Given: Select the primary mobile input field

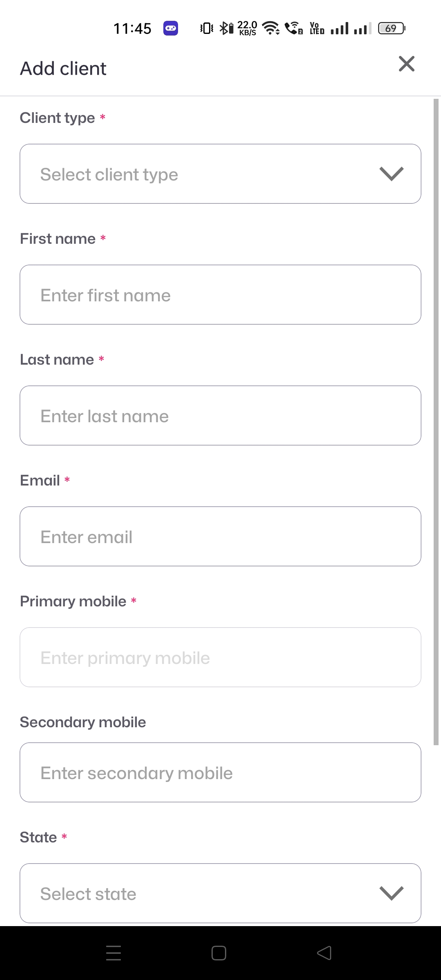Looking at the screenshot, I should [220, 657].
